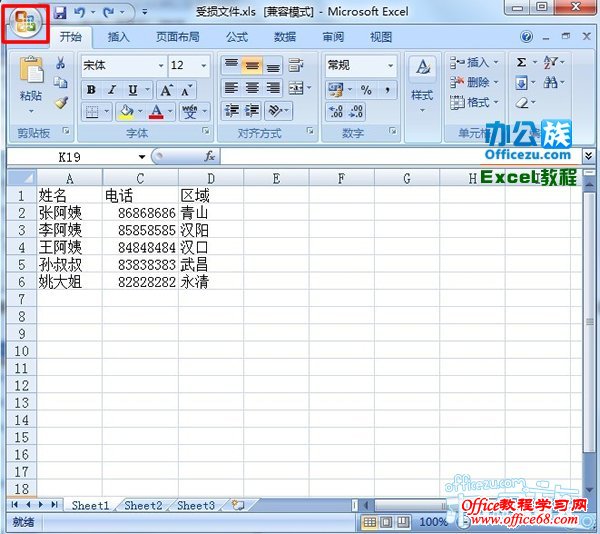Open text orientation options
Viewport: 600px width, 534px height.
point(276,111)
